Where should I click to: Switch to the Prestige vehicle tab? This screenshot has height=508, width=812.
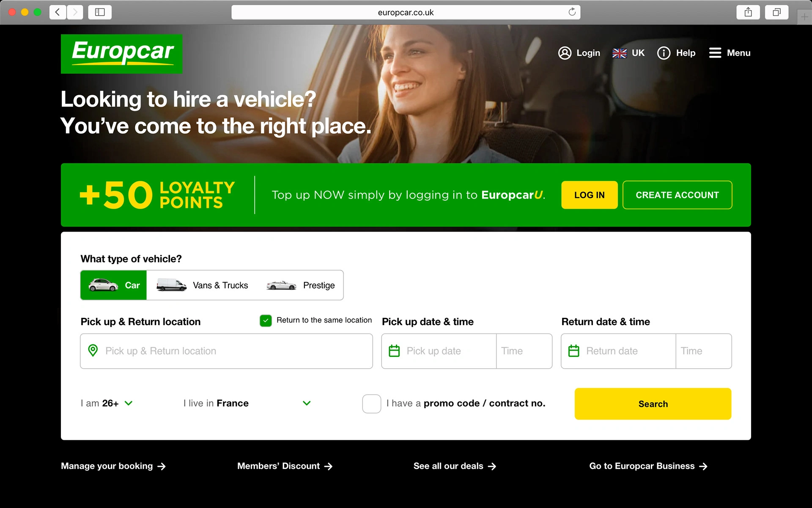pyautogui.click(x=300, y=285)
